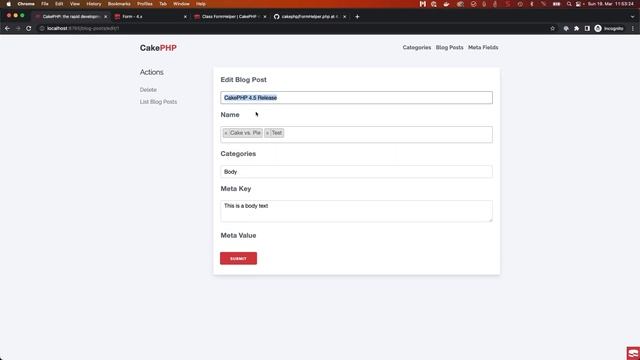This screenshot has width=640, height=360.
Task: Open Chrome's three-dot menu
Action: click(633, 29)
